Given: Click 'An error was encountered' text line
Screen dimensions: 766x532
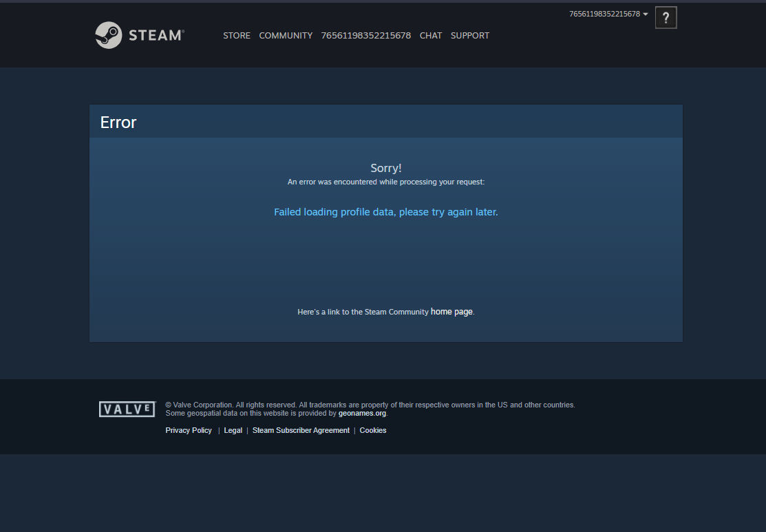Looking at the screenshot, I should point(386,182).
